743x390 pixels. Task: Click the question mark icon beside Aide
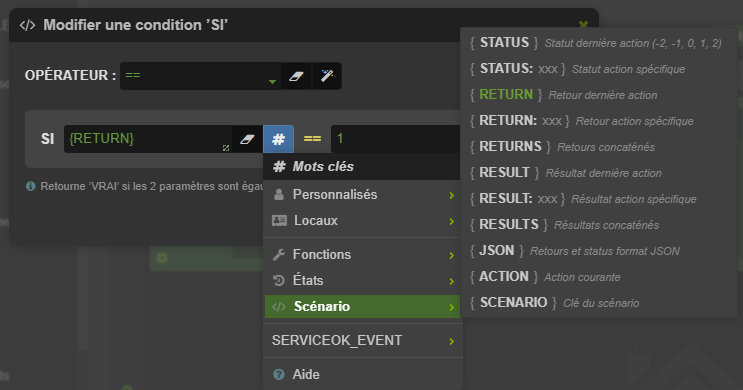279,374
